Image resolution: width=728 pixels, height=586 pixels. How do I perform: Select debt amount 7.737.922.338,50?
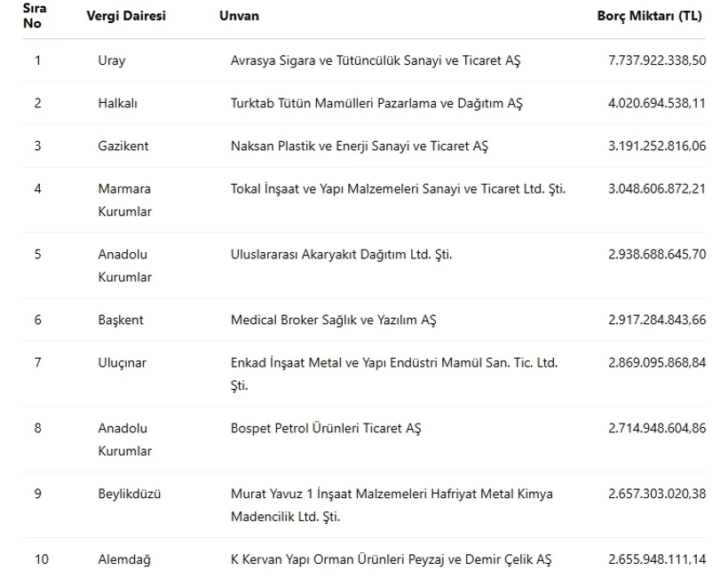pos(657,60)
